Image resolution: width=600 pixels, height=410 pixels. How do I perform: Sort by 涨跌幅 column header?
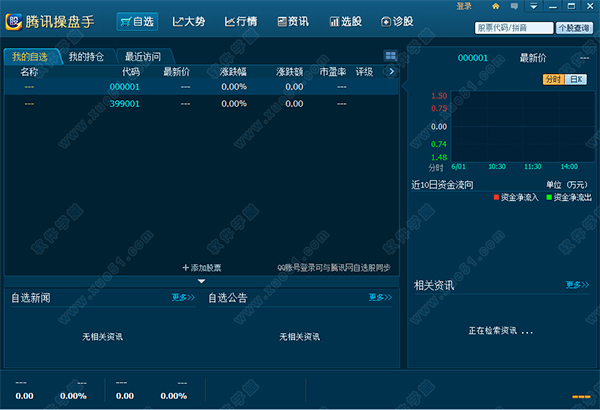click(233, 72)
